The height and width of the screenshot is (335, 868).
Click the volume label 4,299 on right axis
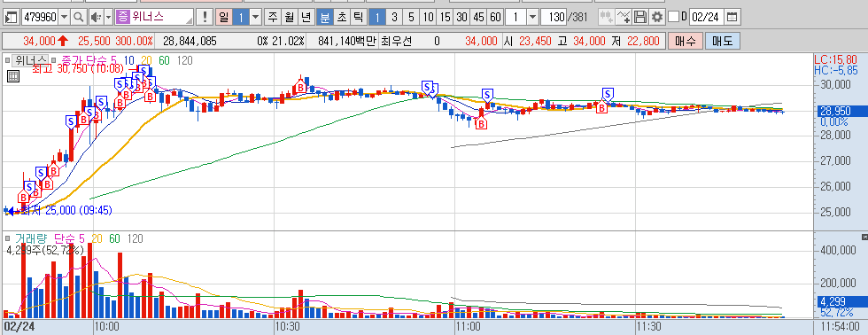pos(836,303)
